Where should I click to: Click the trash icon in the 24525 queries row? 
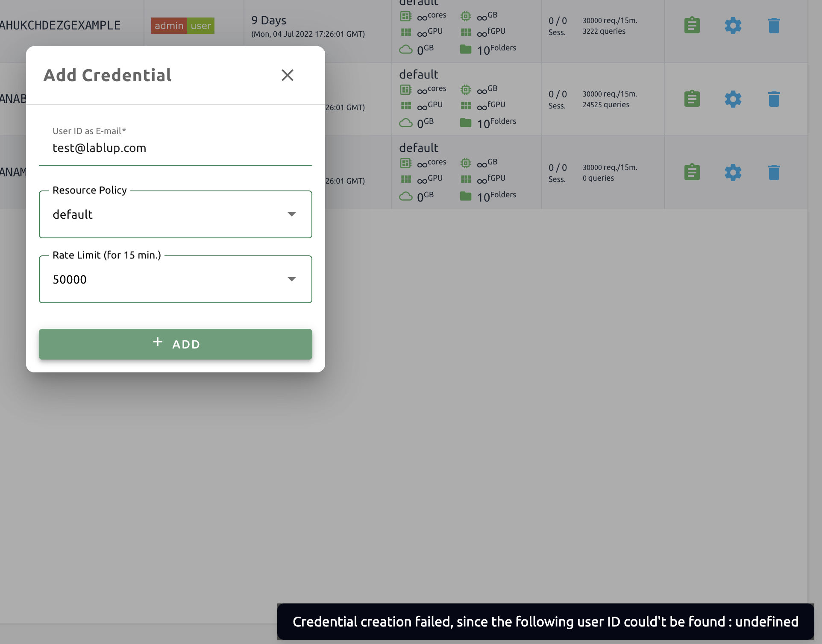pyautogui.click(x=774, y=99)
